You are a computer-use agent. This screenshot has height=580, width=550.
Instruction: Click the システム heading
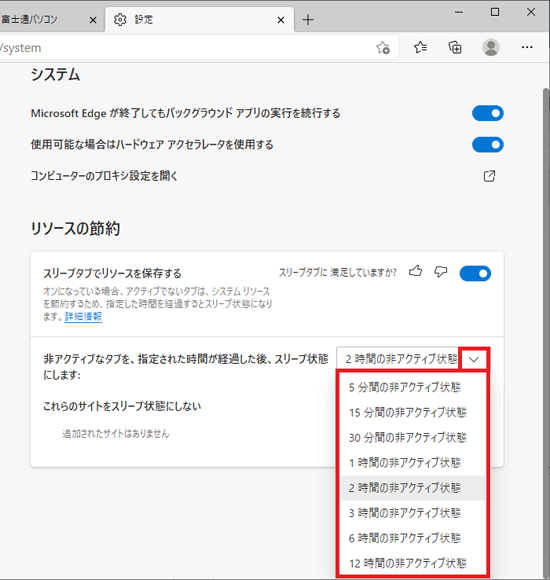tap(55, 74)
